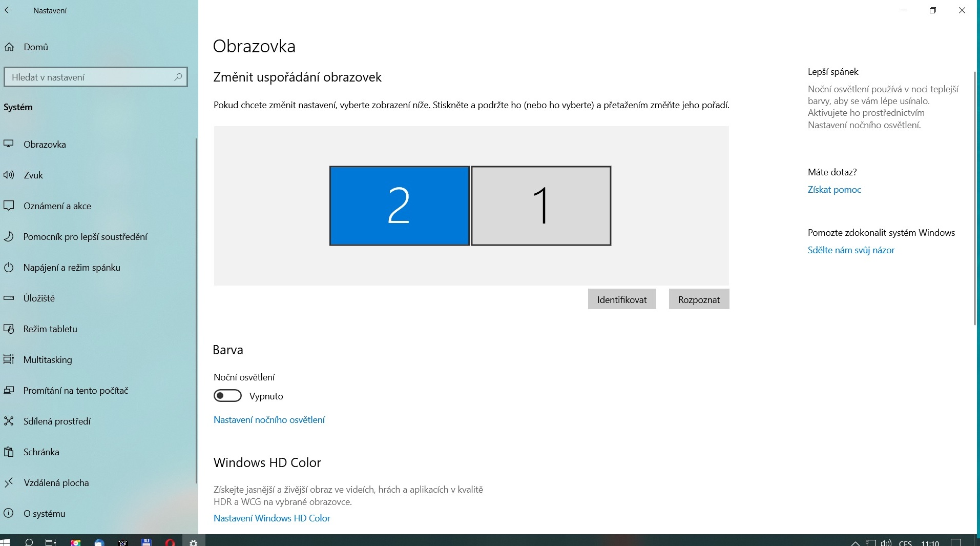980x546 pixels.
Task: Open Zvuk sound settings
Action: [33, 175]
